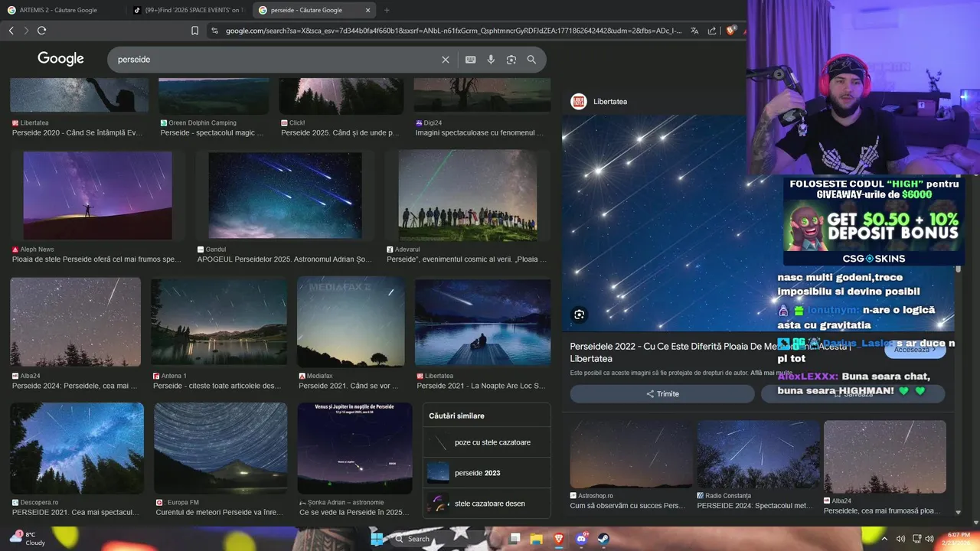Image resolution: width=980 pixels, height=551 pixels.
Task: Open 'Află mai multe' copyright link
Action: [x=771, y=373]
